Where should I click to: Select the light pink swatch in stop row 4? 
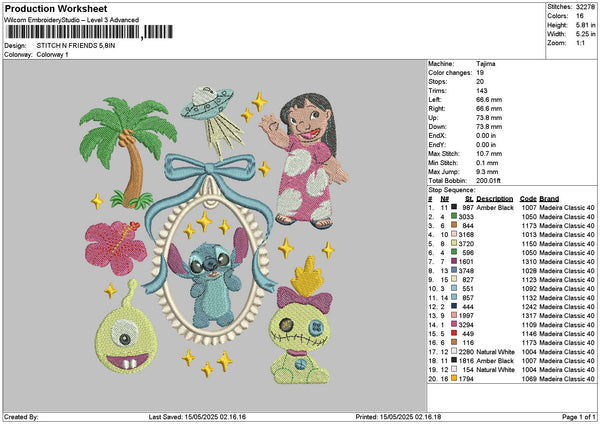point(454,235)
